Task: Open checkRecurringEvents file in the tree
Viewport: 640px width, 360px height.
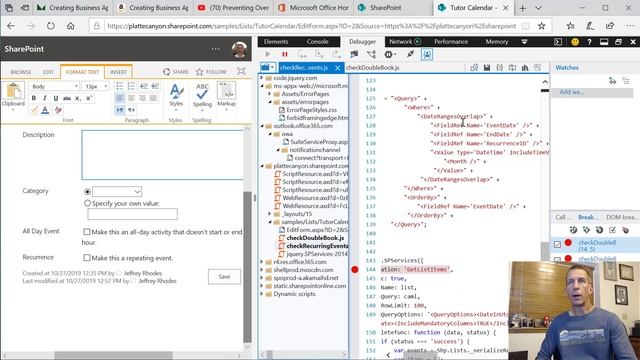Action: (x=313, y=246)
